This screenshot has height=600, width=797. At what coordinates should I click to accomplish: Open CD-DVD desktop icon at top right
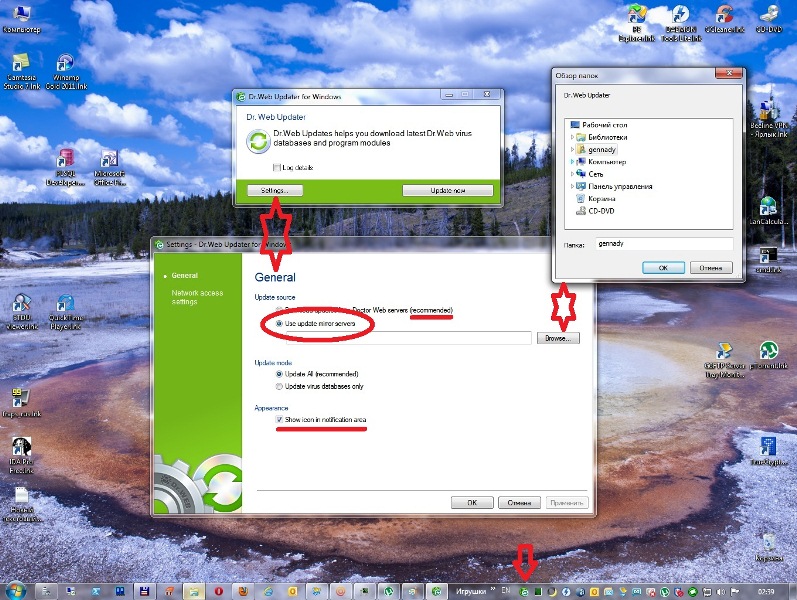pyautogui.click(x=770, y=15)
